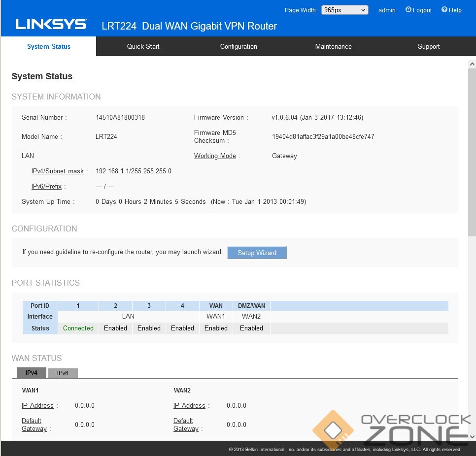Open the Support menu
Image resolution: width=476 pixels, height=456 pixels.
(428, 46)
